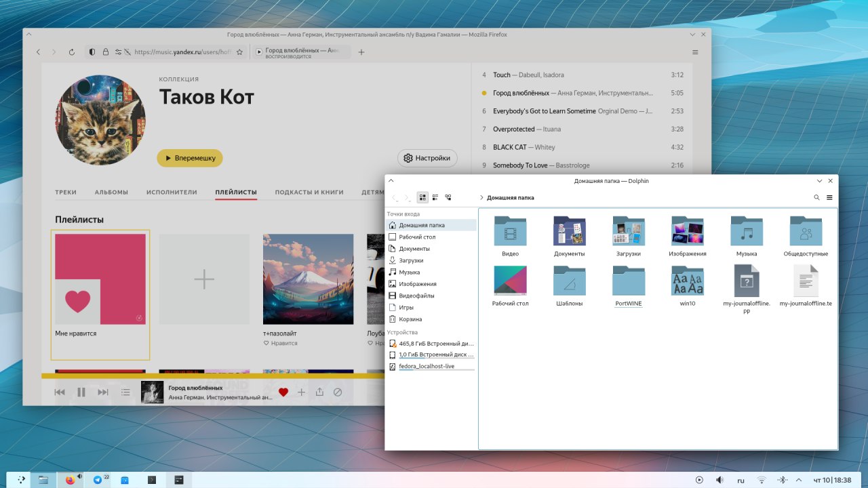
Task: Open the fedora_localhost-live device
Action: click(x=431, y=366)
